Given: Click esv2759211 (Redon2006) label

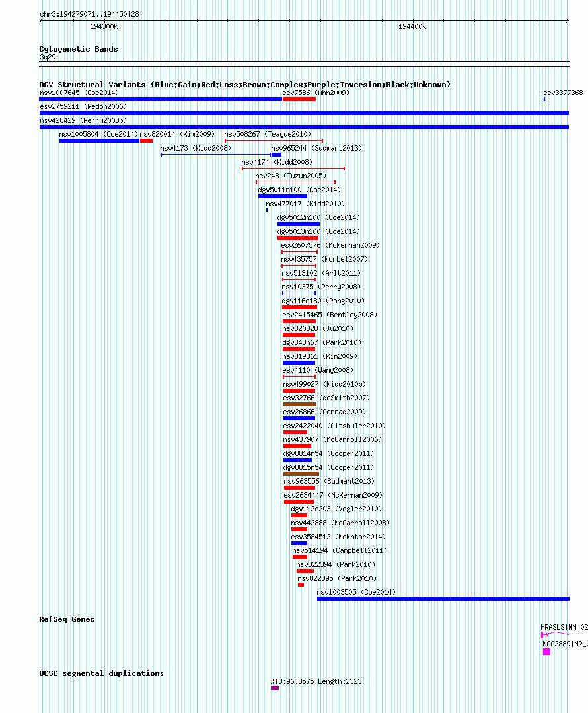Looking at the screenshot, I should coord(83,107).
